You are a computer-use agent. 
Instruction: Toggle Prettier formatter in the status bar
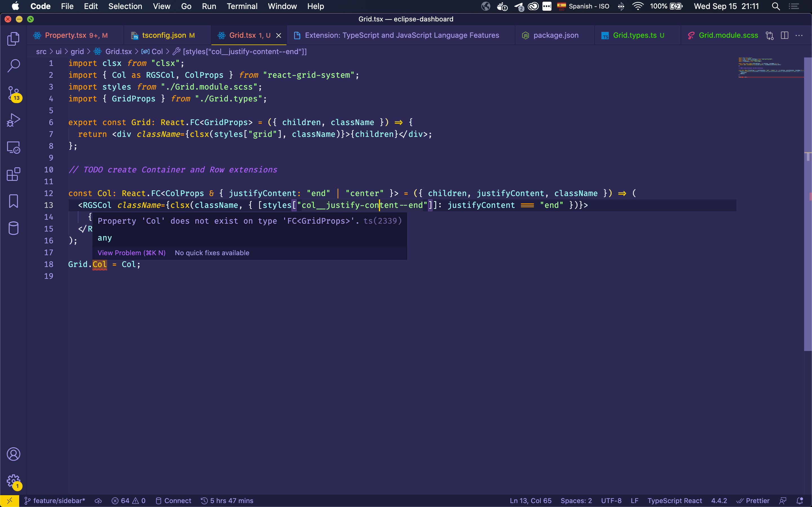coord(753,501)
